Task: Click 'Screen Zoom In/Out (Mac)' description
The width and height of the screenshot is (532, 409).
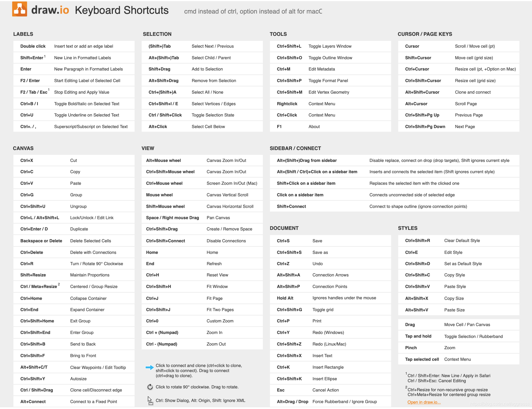Action: tap(232, 183)
